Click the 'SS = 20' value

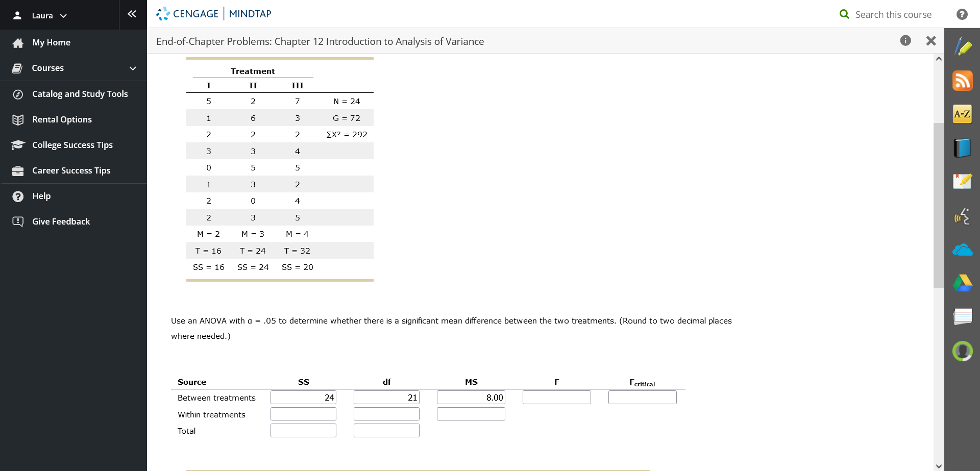point(298,267)
